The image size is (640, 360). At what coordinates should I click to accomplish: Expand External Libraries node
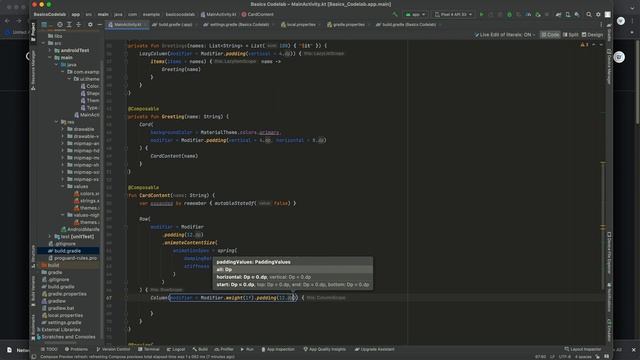pyautogui.click(x=39, y=329)
